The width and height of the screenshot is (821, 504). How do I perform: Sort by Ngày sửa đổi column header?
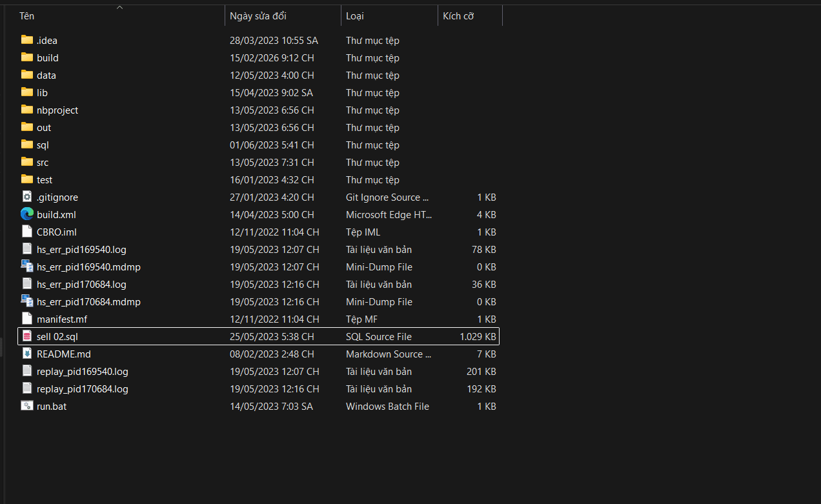pyautogui.click(x=258, y=16)
